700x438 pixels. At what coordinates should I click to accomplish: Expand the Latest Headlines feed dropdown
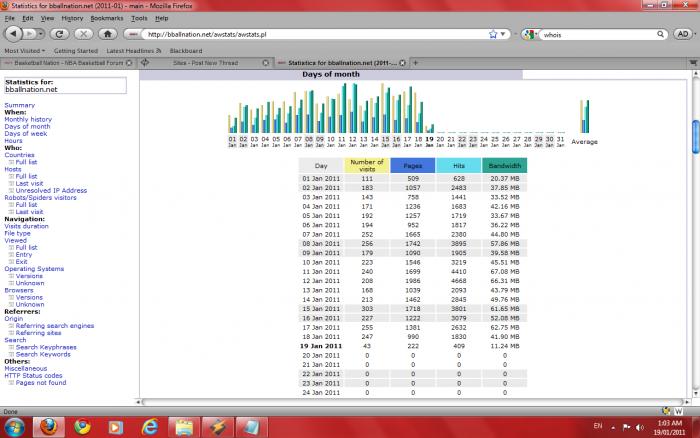[130, 50]
